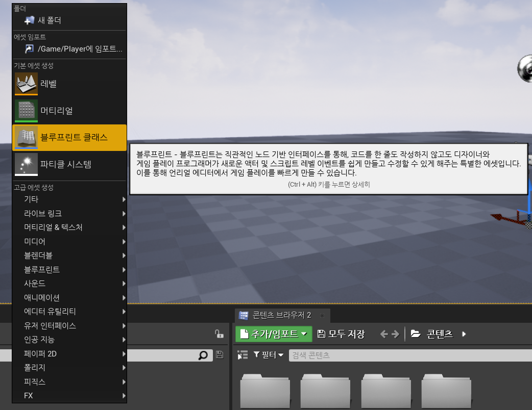Create a new folder via 새 폴더
Viewport: 532px width, 410px height.
point(69,20)
